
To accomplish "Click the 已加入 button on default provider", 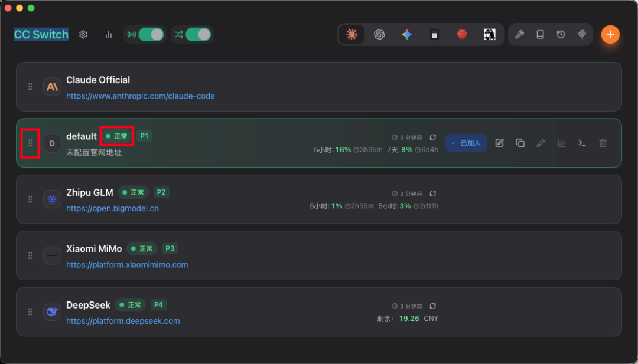I will 466,143.
